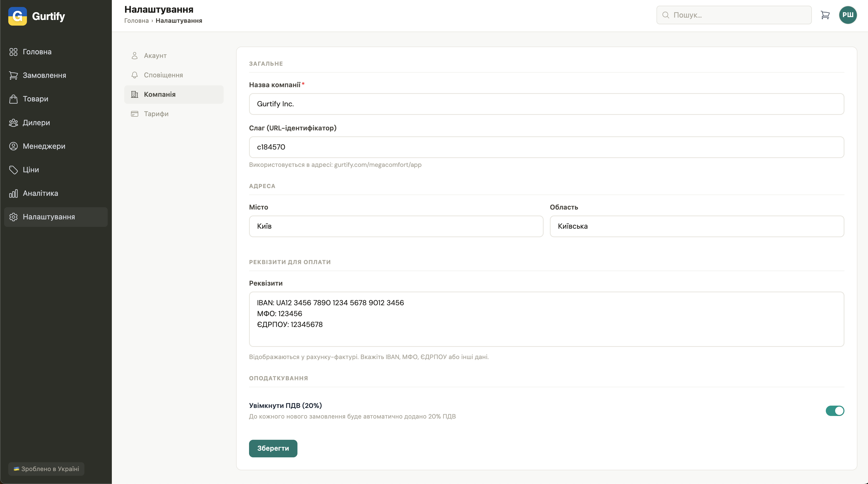Click the Назва компанії input field
This screenshot has width=868, height=484.
(546, 104)
